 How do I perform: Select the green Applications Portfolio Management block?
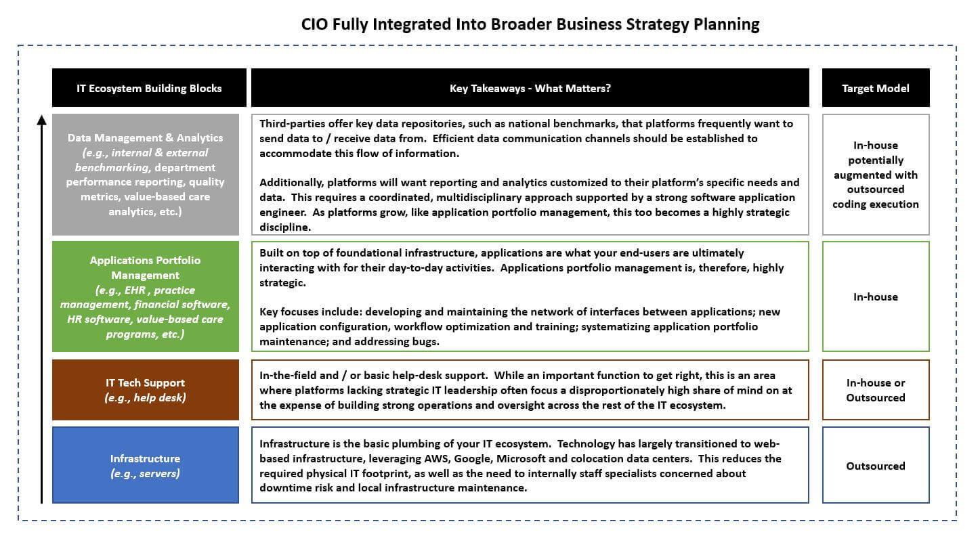pos(146,296)
